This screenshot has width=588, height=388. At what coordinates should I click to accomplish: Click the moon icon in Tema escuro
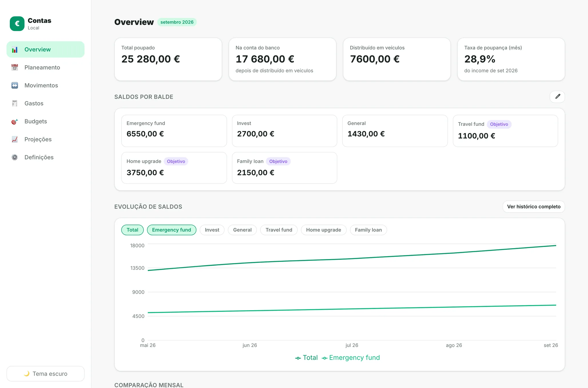pos(27,374)
